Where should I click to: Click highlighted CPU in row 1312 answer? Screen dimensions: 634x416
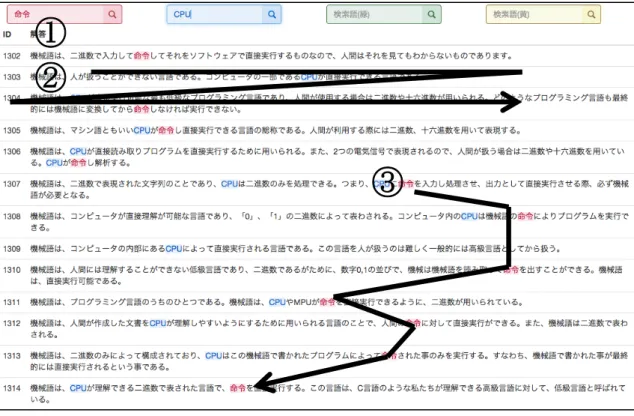click(158, 323)
